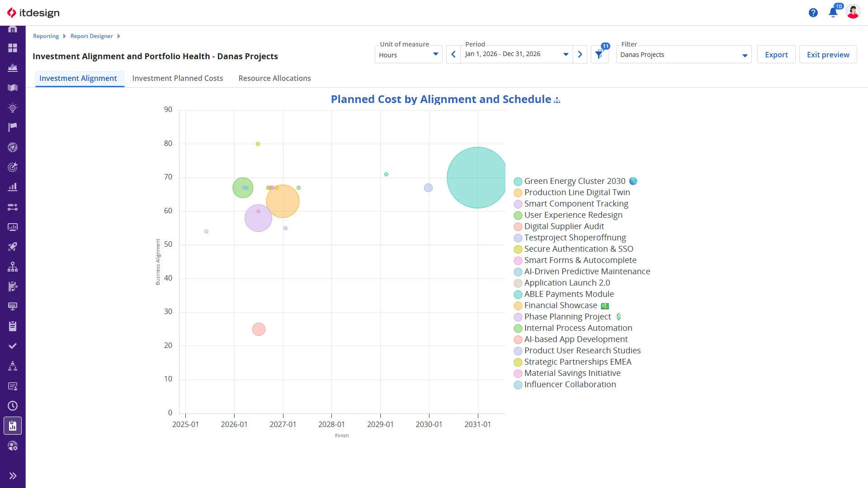
Task: Switch to Investment Planned Costs tab
Action: coord(178,78)
